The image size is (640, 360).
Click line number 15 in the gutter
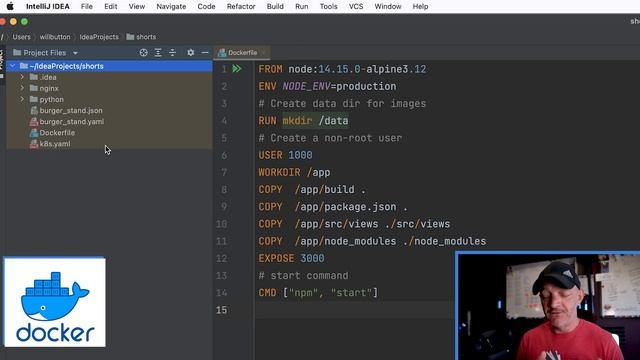tap(221, 310)
